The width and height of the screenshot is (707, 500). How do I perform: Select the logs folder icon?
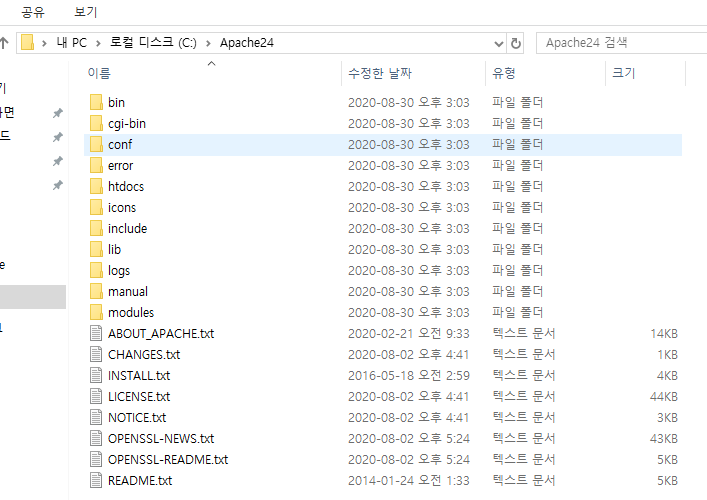click(96, 270)
